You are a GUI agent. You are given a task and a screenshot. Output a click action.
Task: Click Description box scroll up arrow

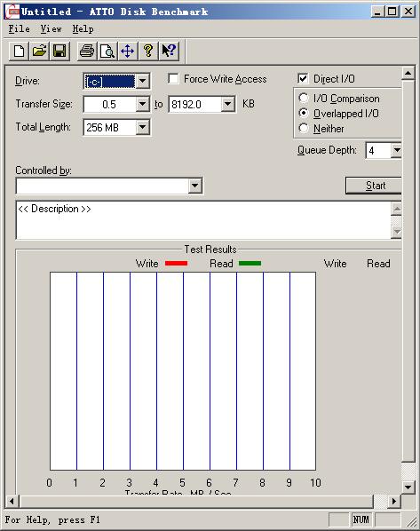click(x=396, y=209)
